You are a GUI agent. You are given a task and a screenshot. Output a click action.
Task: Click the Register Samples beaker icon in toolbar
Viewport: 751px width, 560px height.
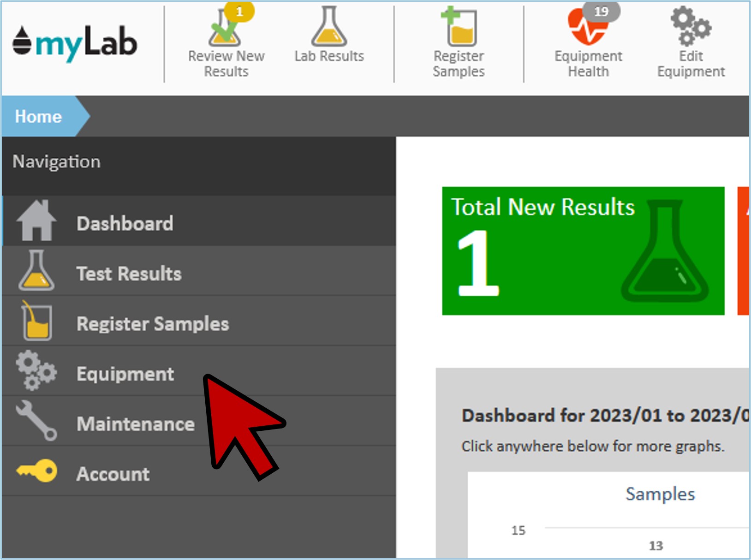pyautogui.click(x=459, y=28)
